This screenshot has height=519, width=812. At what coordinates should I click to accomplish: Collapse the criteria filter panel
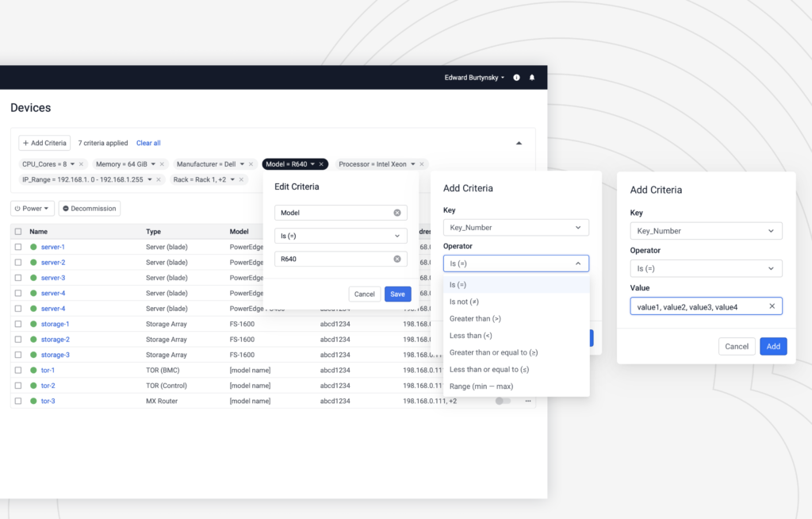[x=519, y=144]
